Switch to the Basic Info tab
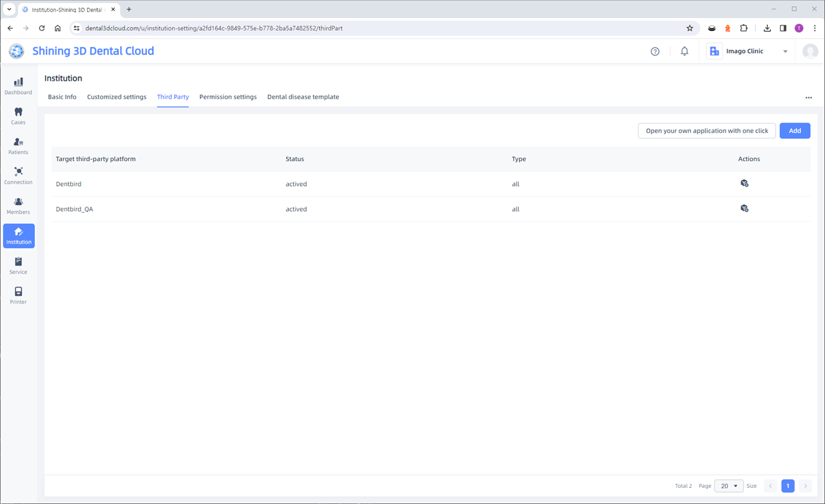This screenshot has height=504, width=825. [62, 97]
